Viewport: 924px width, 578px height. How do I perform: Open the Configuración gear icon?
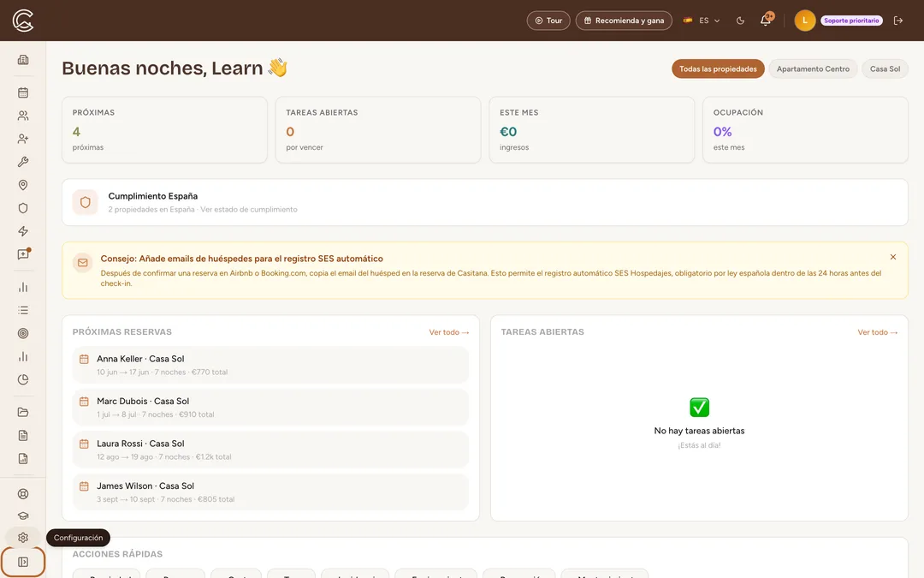tap(23, 538)
